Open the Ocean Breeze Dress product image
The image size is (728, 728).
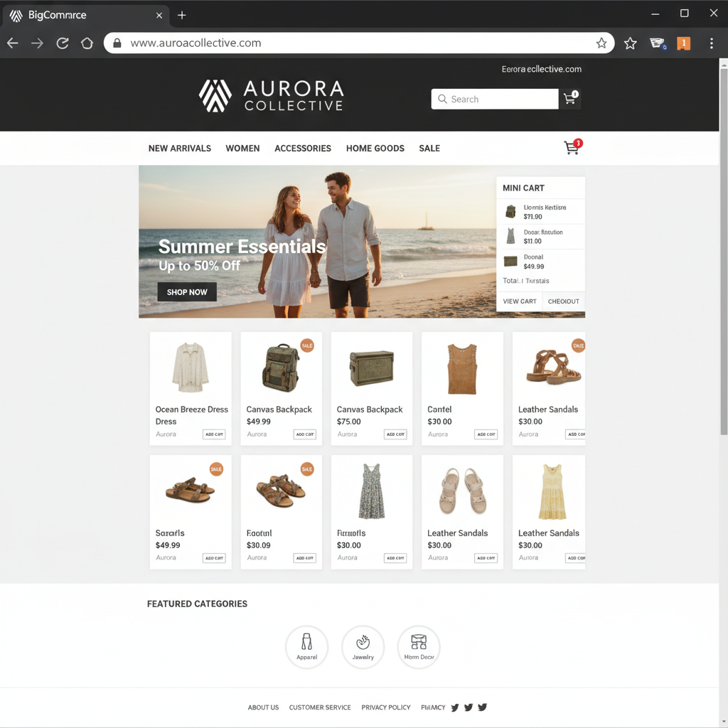(191, 368)
